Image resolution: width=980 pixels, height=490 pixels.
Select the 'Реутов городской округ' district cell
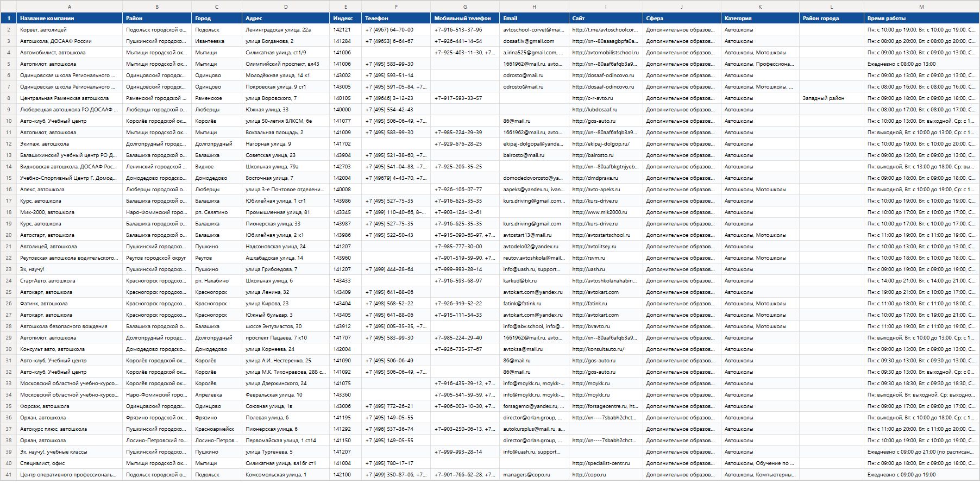click(x=157, y=257)
